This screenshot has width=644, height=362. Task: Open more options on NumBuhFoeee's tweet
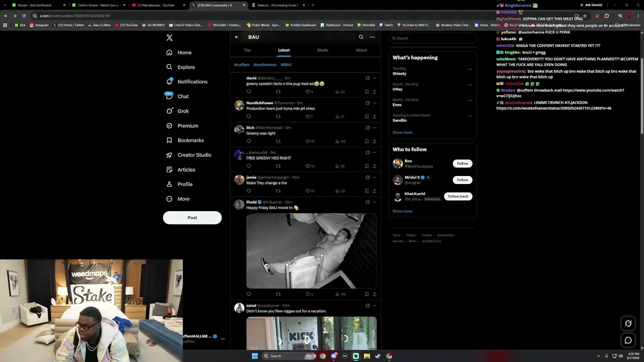374,103
